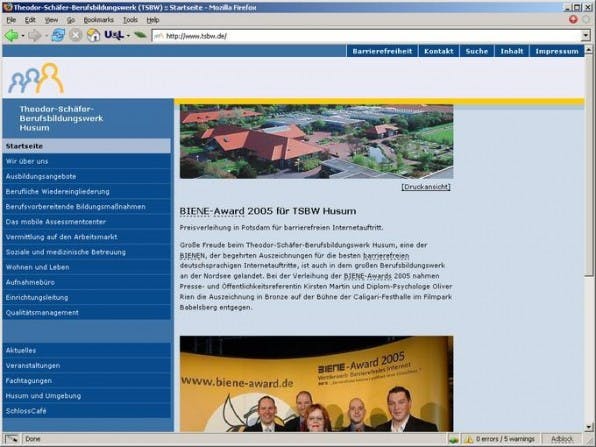Open Fachtagungen sidebar link
Viewport: 596px width, 447px height.
(x=87, y=380)
